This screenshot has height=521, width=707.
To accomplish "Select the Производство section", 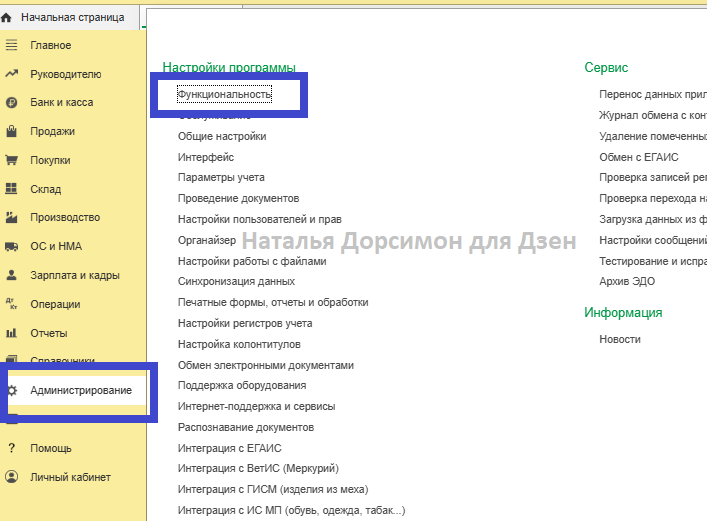I will (65, 218).
